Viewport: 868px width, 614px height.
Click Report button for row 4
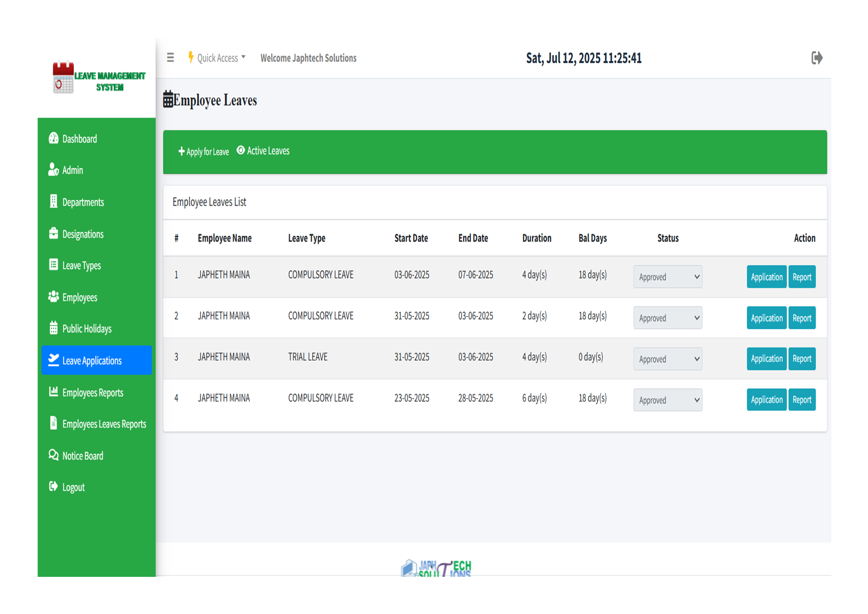(x=802, y=400)
